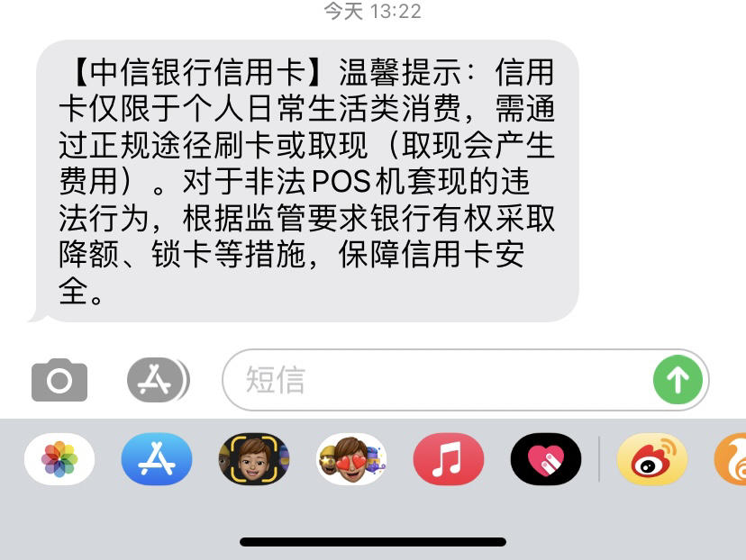Select the Memoji face-frame icon
Screen dimensions: 746x560
point(254,459)
